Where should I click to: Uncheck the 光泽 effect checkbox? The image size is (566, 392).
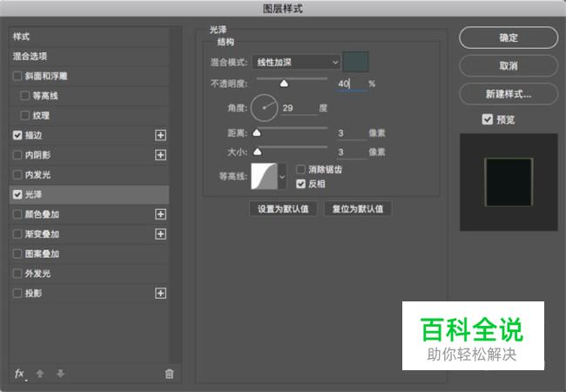[17, 194]
